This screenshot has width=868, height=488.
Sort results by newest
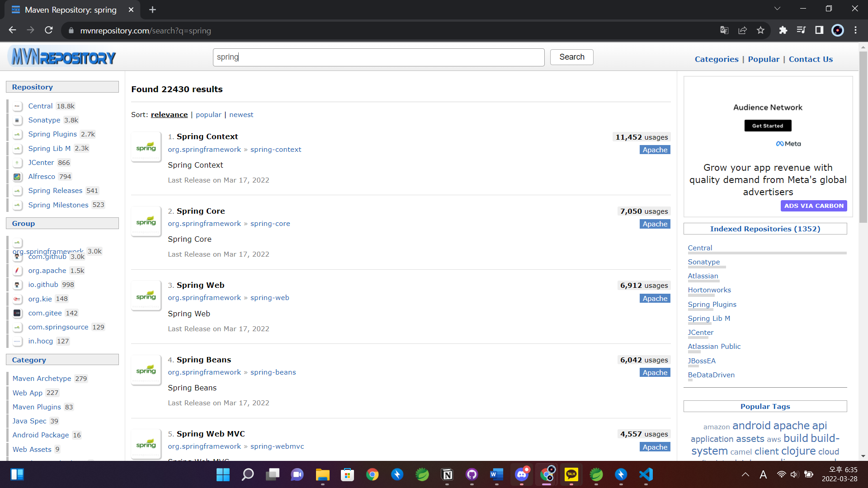(x=241, y=115)
